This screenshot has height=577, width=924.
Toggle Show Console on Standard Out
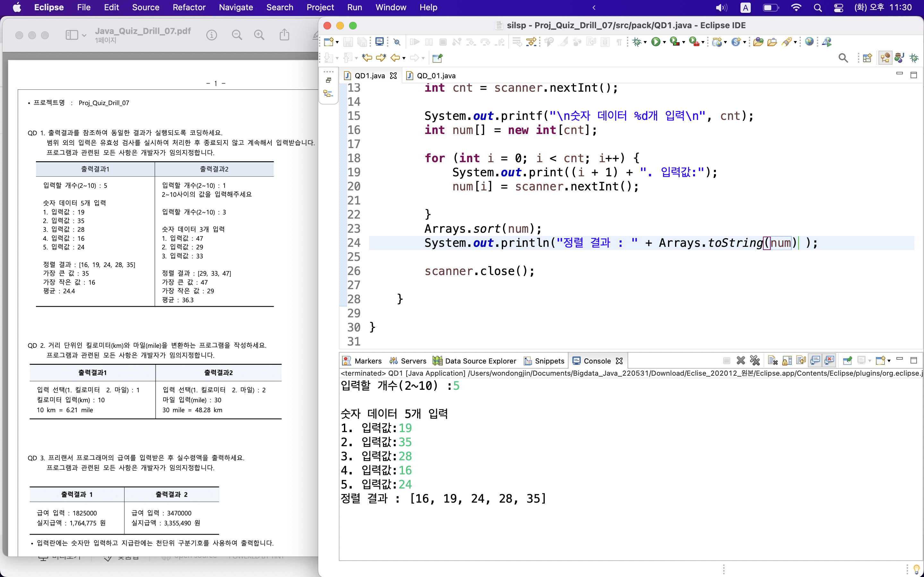(x=815, y=361)
